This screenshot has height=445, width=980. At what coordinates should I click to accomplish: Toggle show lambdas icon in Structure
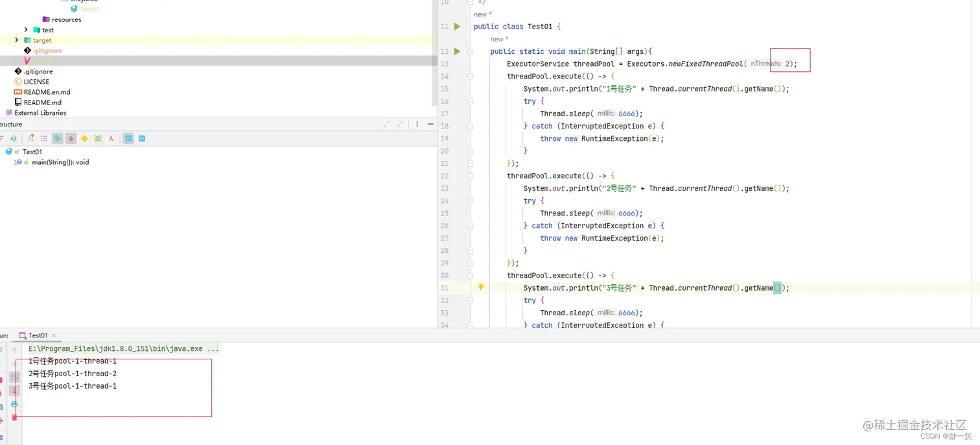tap(111, 139)
